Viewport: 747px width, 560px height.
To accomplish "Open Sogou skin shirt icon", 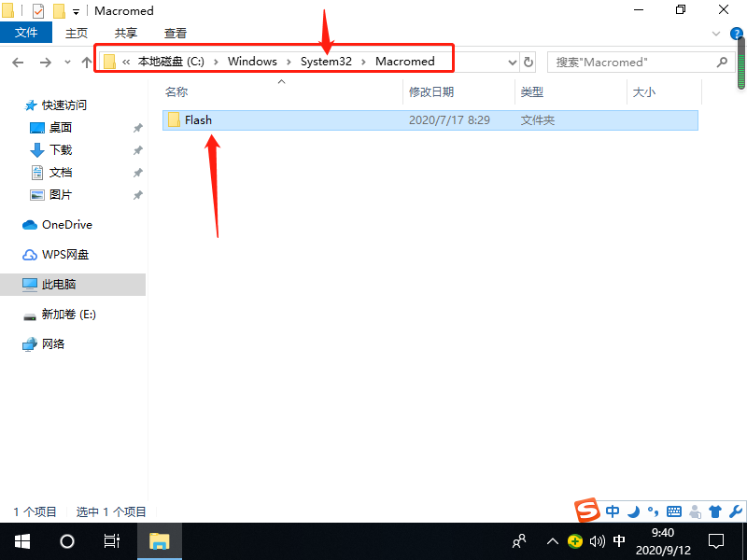I will 715,511.
